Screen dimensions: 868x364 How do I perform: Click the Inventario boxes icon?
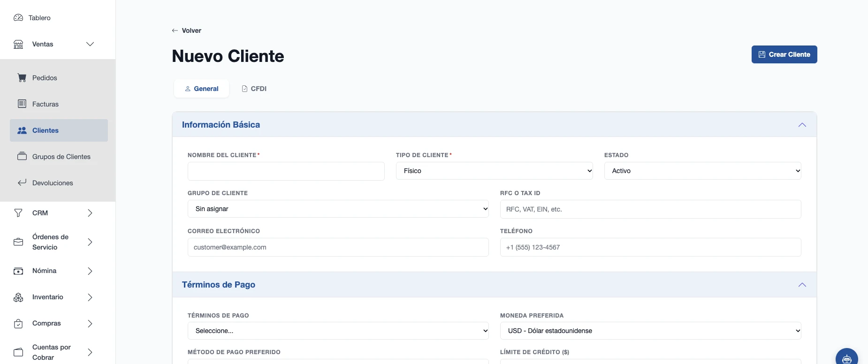click(x=18, y=297)
